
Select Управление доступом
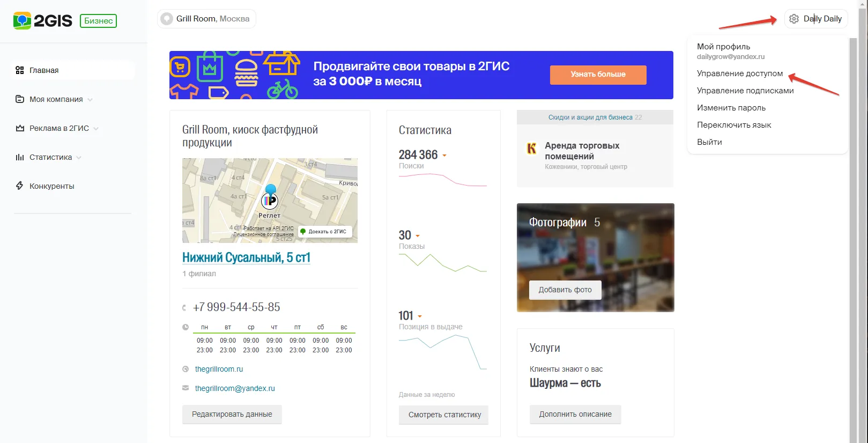click(740, 73)
